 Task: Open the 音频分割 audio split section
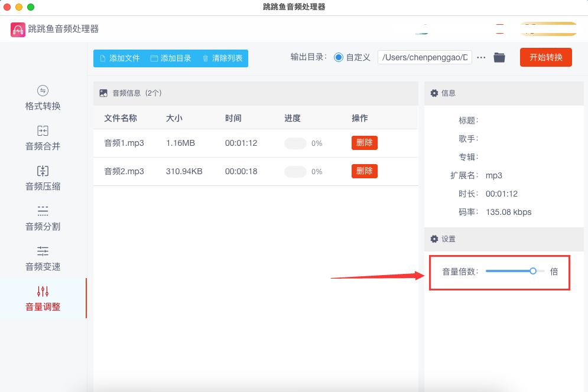[43, 218]
